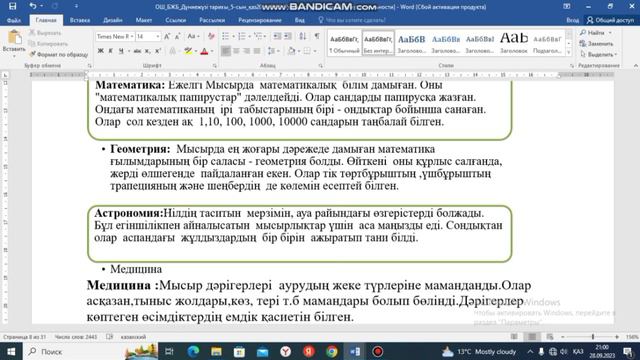Screen dimensions: 640x360
Task: Toggle strikethrough (abc) formatting
Action: click(x=137, y=51)
